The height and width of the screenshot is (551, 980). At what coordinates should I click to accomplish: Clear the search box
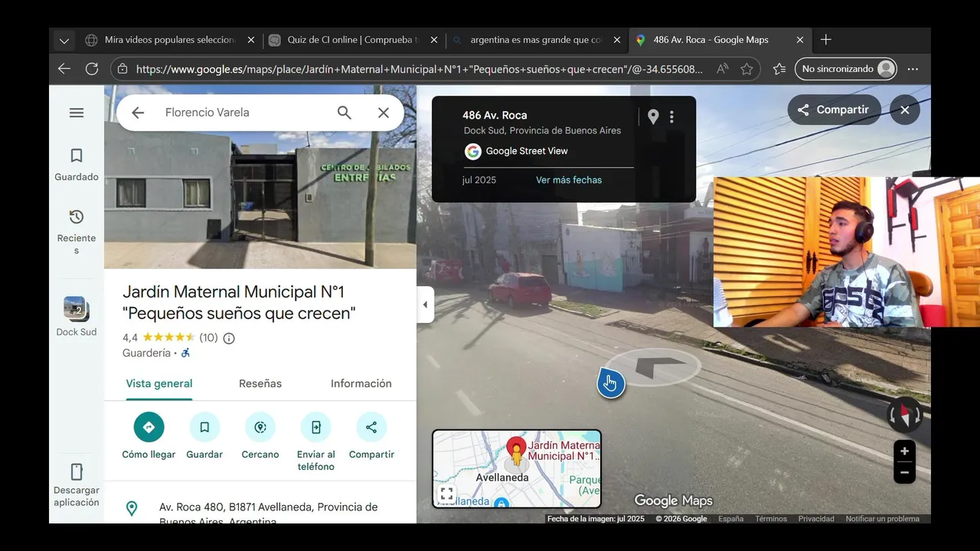(x=384, y=112)
